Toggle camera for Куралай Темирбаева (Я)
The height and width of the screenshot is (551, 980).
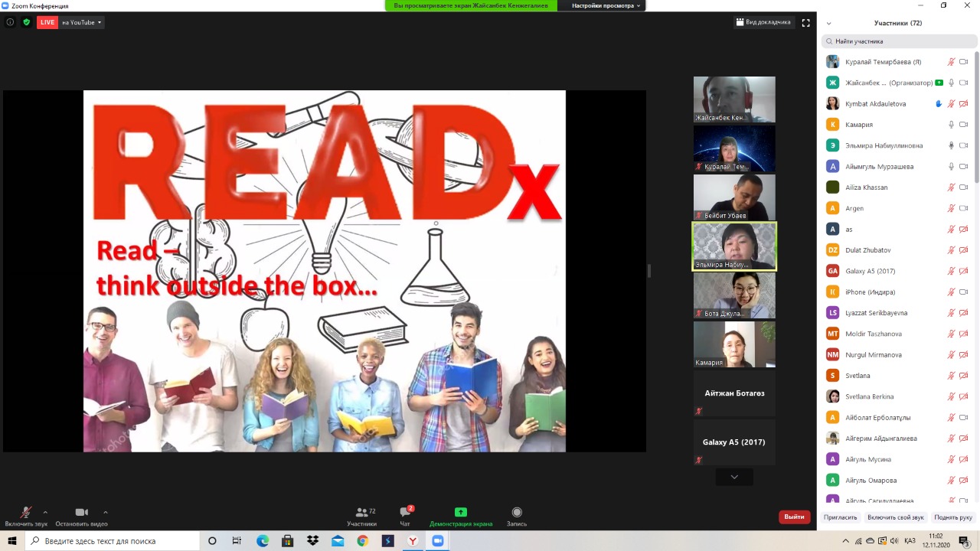click(x=964, y=62)
